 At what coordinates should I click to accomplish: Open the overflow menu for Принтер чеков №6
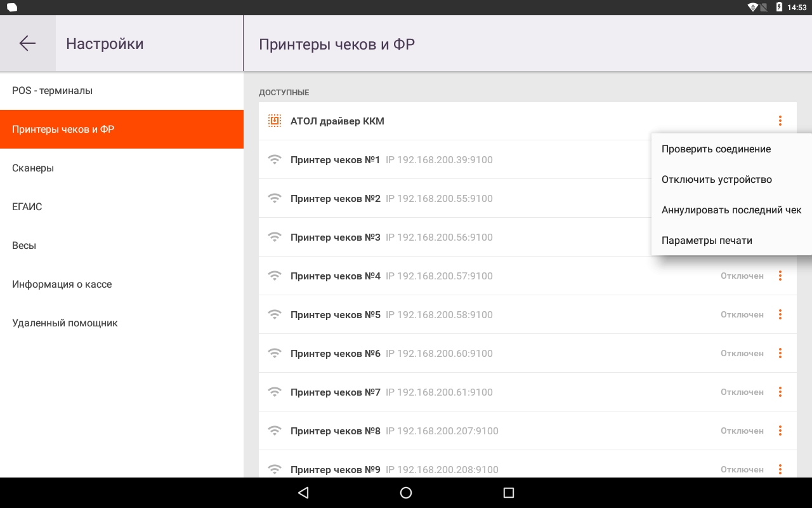[780, 353]
